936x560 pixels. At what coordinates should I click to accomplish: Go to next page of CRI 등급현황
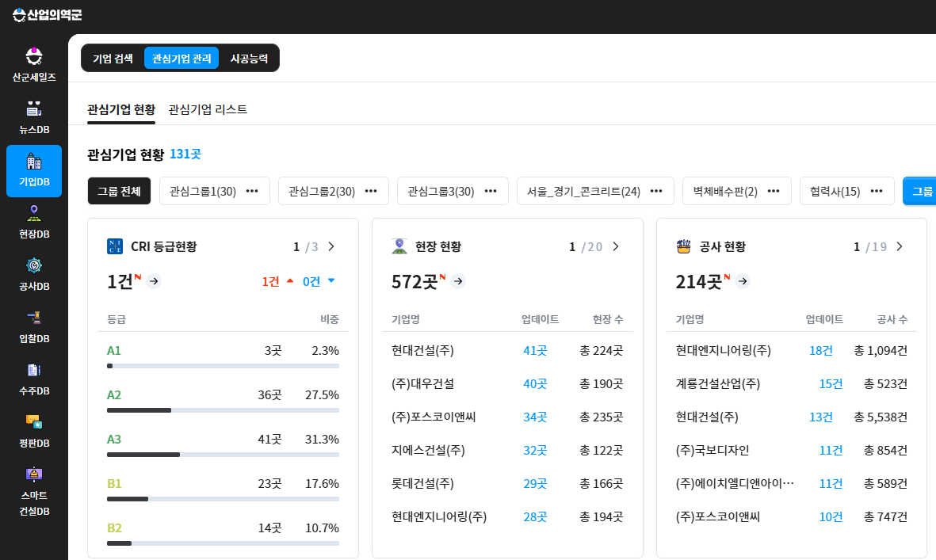331,246
